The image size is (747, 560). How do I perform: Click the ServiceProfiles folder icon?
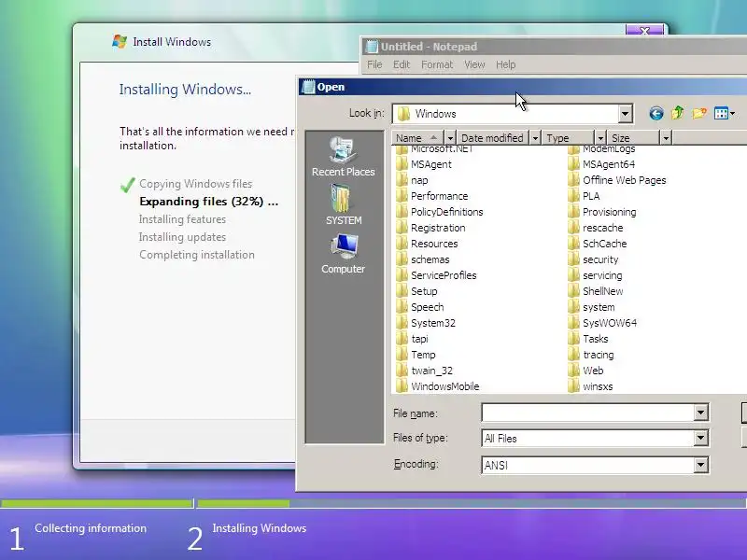point(402,275)
